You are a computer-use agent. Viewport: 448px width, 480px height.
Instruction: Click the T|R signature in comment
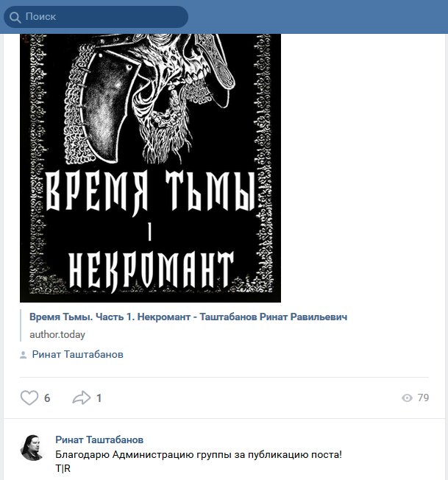pyautogui.click(x=63, y=468)
